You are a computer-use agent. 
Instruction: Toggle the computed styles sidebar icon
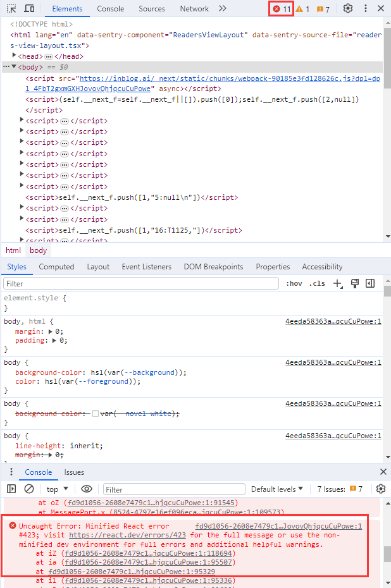pos(370,283)
